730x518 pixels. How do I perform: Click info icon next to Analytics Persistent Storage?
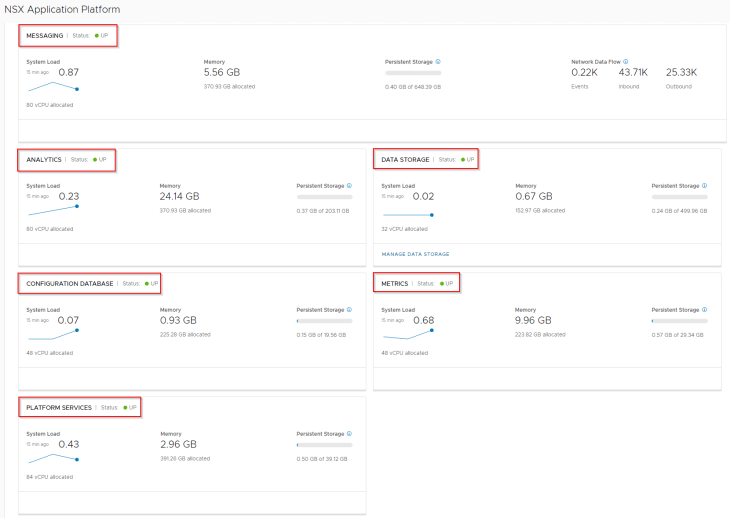350,186
